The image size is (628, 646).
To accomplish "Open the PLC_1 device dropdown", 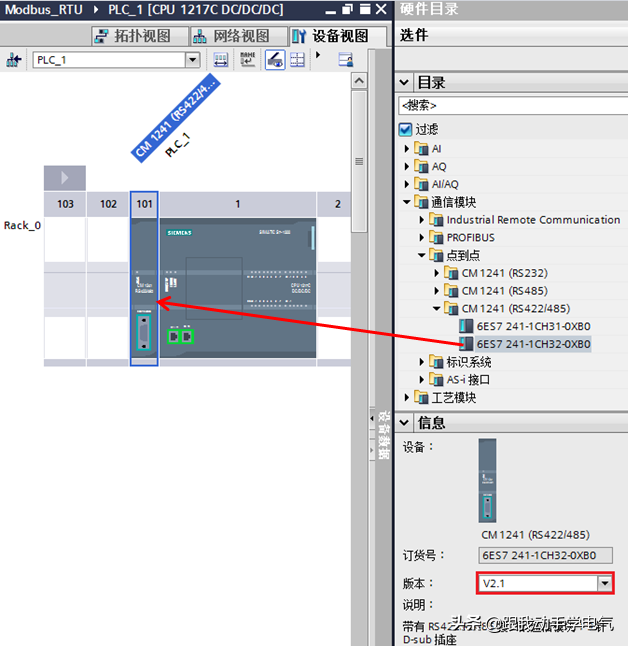I will (192, 60).
